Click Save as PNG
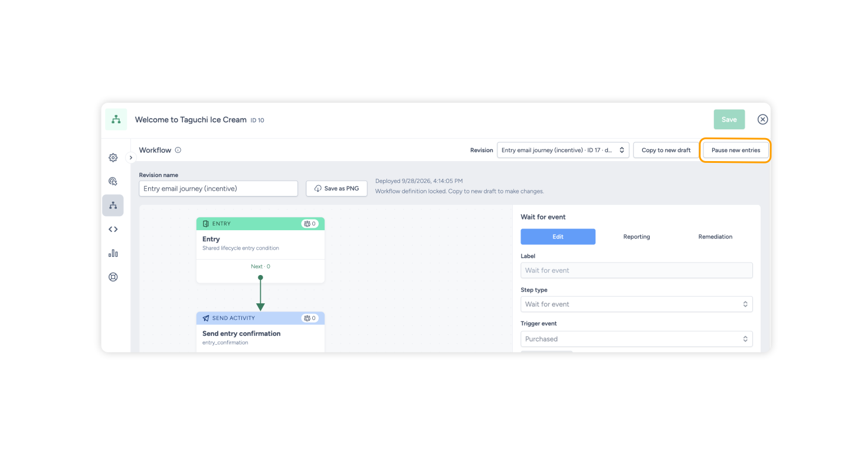The width and height of the screenshot is (868, 455). point(337,188)
